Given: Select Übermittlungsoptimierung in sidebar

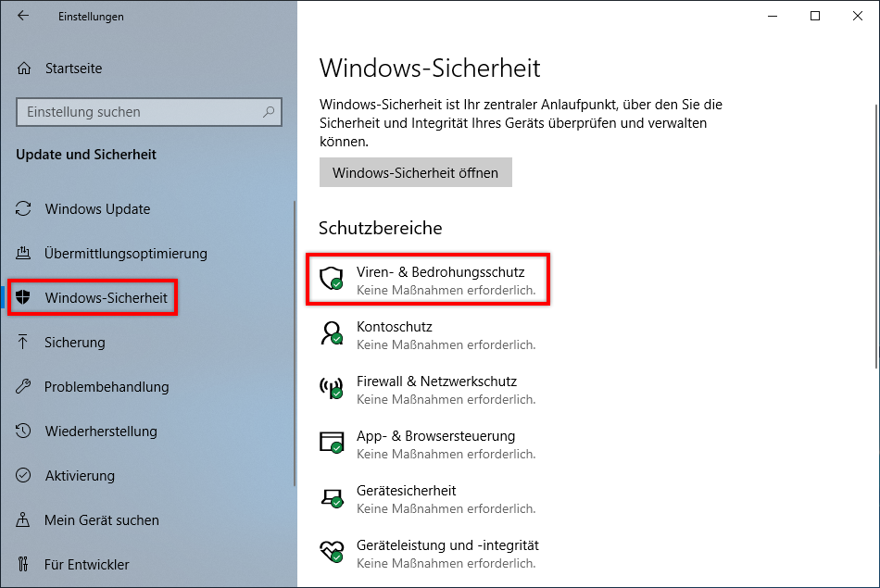Looking at the screenshot, I should coord(125,254).
